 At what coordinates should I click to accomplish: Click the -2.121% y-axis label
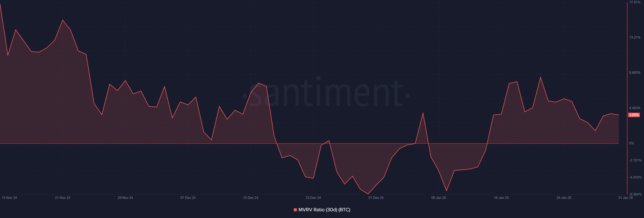coord(635,160)
